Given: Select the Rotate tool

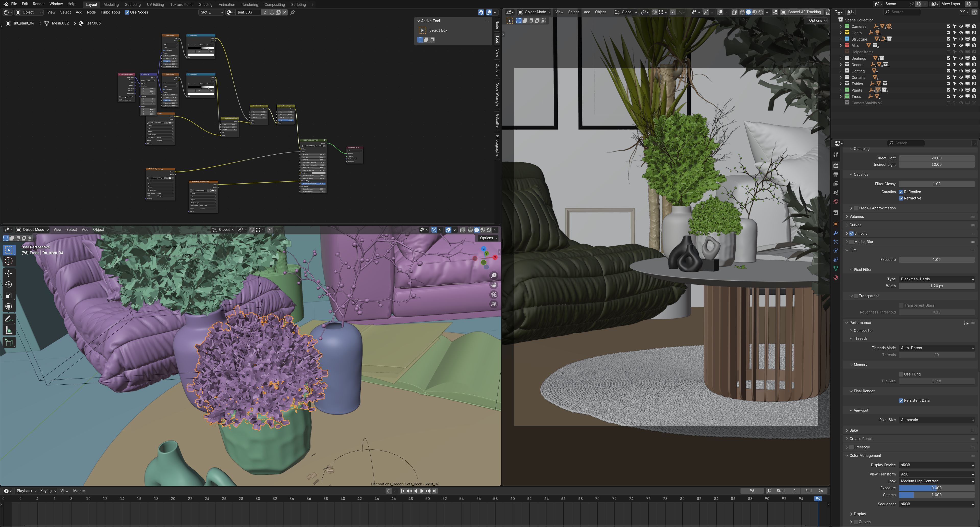Looking at the screenshot, I should coord(9,284).
